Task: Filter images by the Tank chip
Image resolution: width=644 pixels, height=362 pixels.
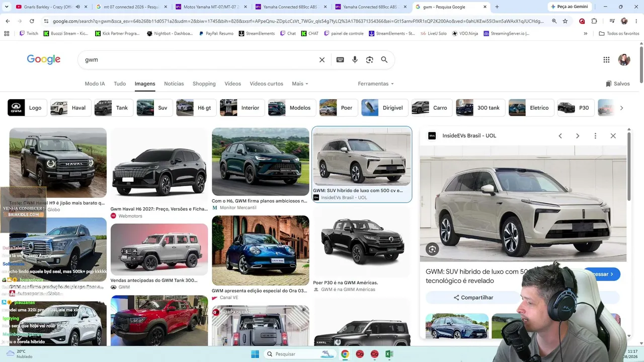Action: click(x=114, y=108)
